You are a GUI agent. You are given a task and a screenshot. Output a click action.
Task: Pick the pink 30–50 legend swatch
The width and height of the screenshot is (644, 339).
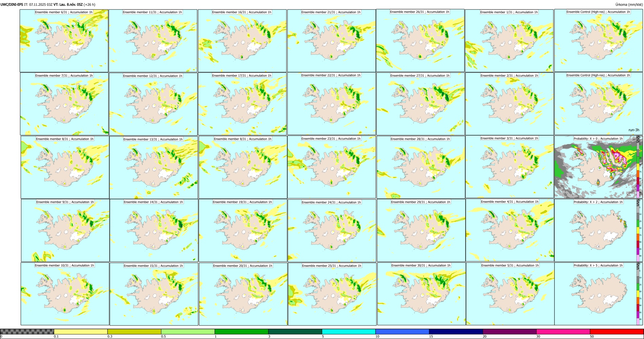563,332
